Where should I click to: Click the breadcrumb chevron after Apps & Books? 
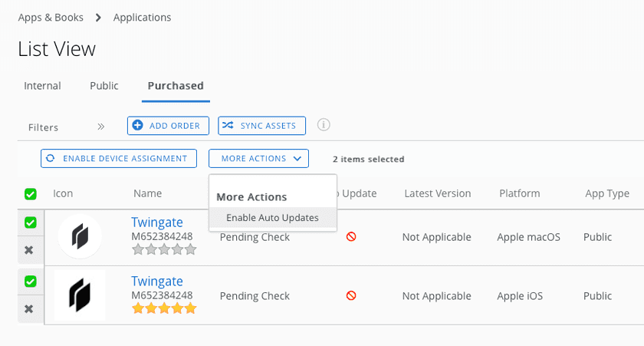[x=99, y=18]
